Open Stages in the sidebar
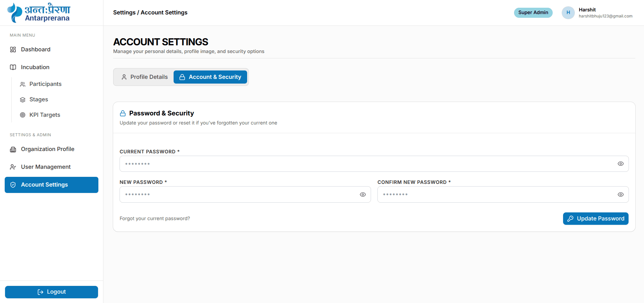 56,100
